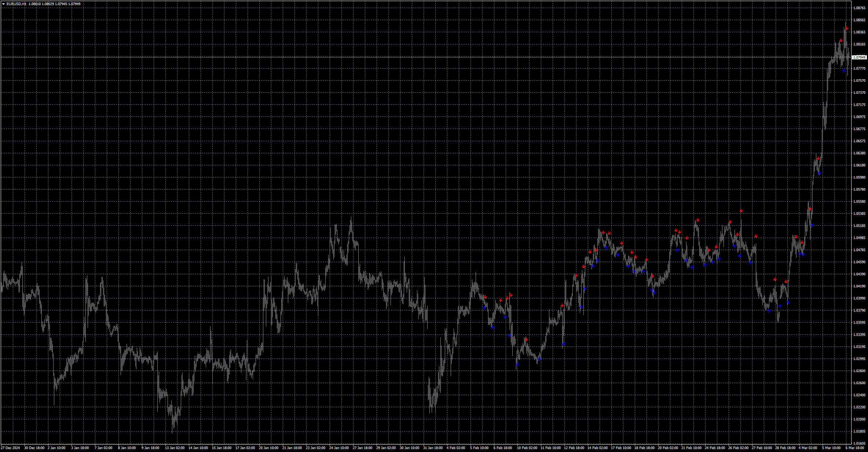Click the 1.02400 price scale label
Viewport: 868px width, 452px height.
pos(859,395)
